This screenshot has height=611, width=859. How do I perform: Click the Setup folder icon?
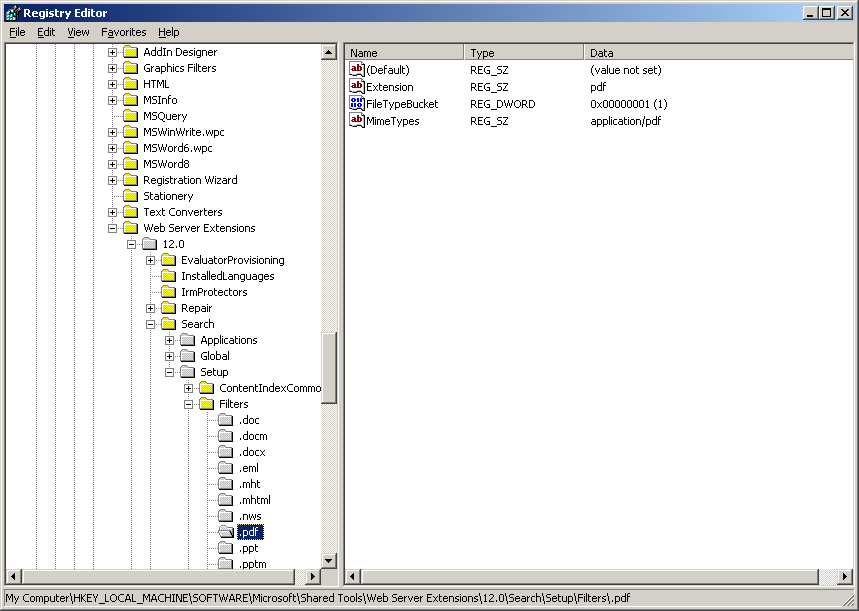pos(187,372)
